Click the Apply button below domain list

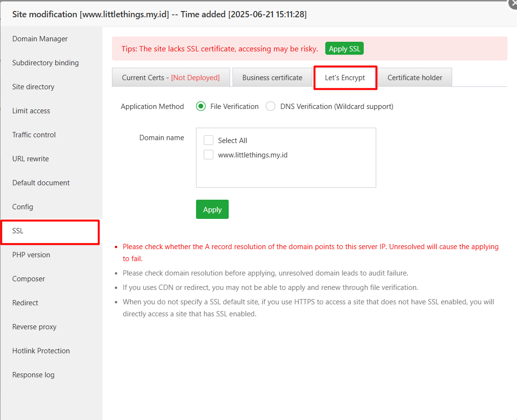tap(212, 209)
